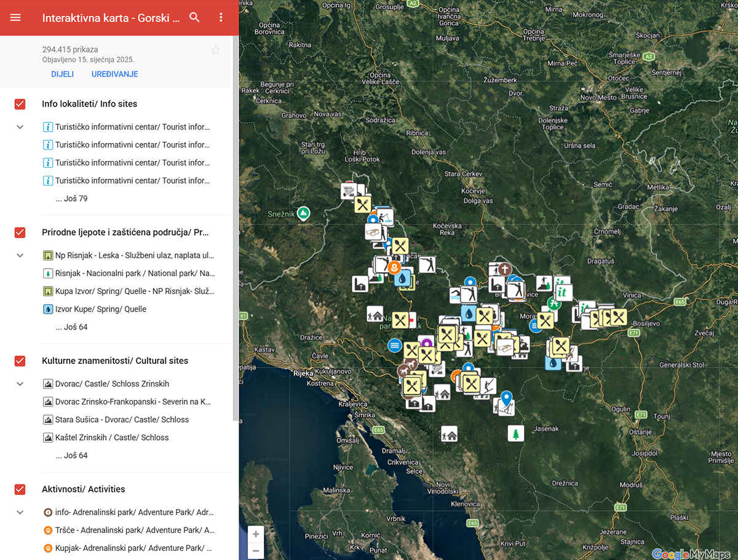This screenshot has width=738, height=560.
Task: Click the DIJELI share button
Action: (x=62, y=74)
